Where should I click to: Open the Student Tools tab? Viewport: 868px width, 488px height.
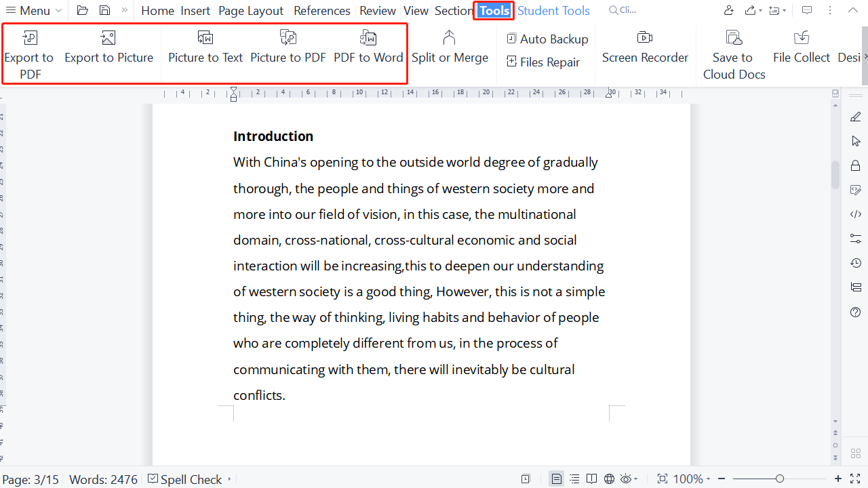tap(553, 10)
